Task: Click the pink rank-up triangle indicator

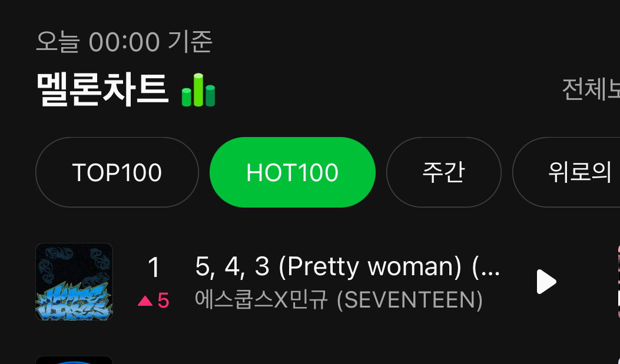Action: click(145, 301)
